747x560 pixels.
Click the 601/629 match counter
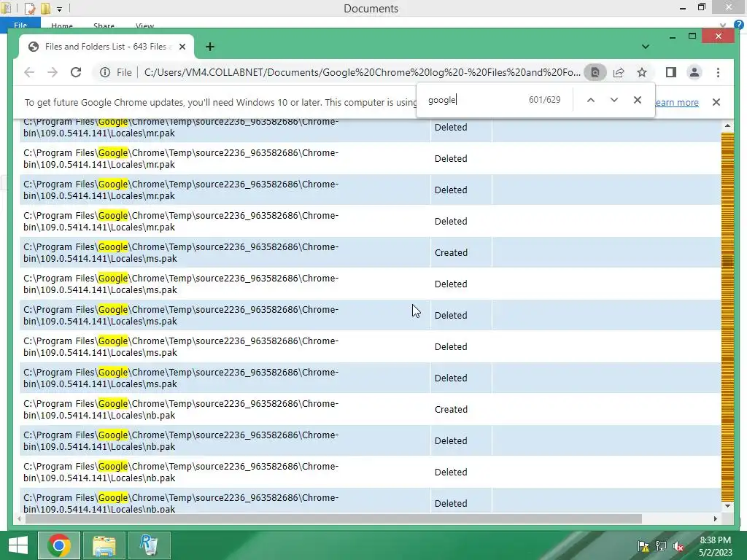click(x=544, y=100)
